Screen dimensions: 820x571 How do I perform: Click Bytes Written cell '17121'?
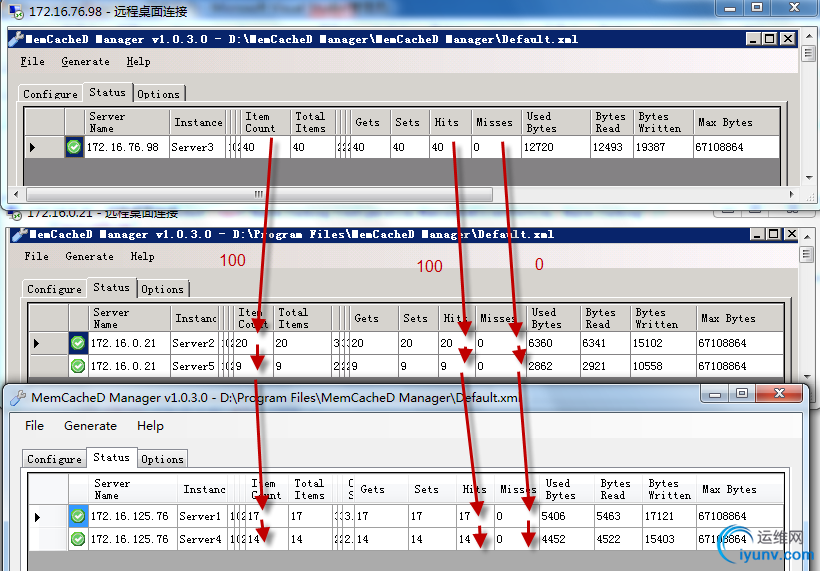669,517
